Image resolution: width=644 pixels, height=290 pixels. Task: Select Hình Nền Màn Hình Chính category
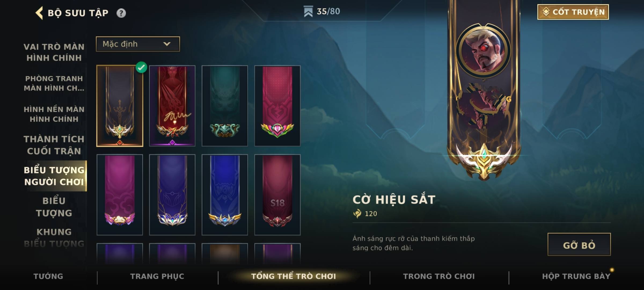[54, 114]
